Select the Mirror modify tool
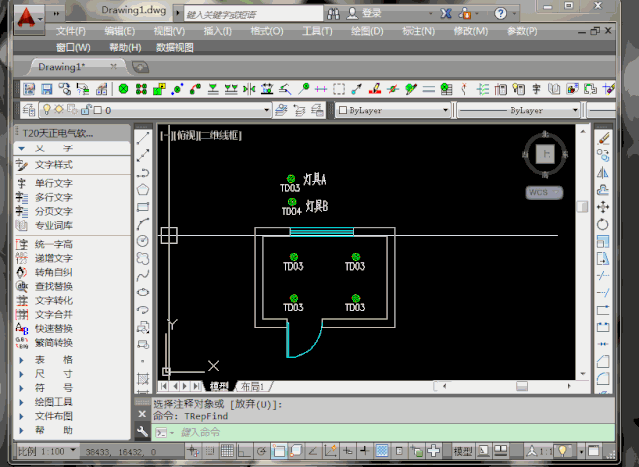 coord(603,173)
